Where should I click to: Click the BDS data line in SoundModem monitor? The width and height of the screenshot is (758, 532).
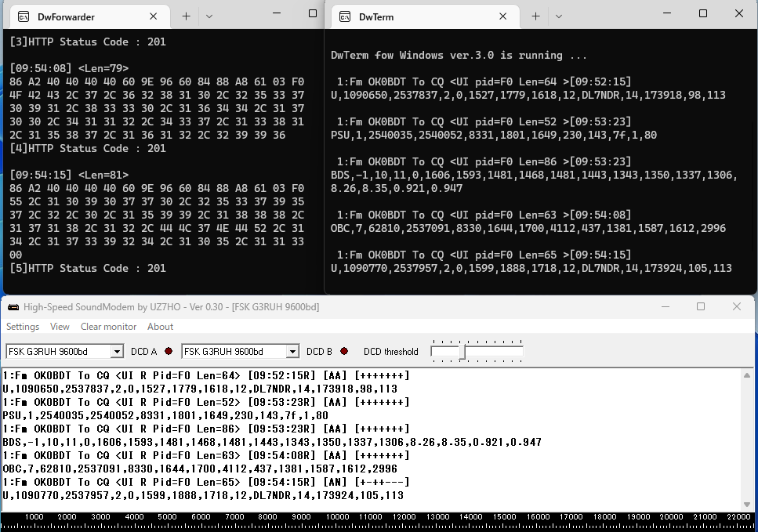click(x=272, y=442)
